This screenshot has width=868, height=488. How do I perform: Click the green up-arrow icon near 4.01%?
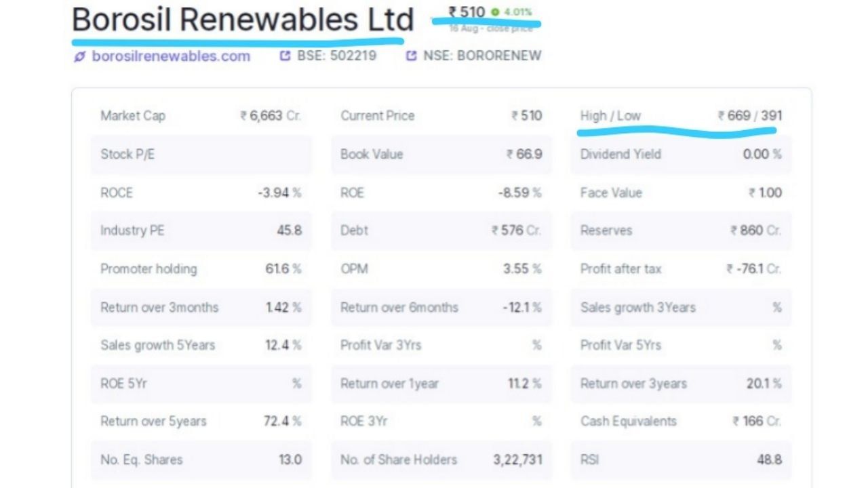coord(495,12)
